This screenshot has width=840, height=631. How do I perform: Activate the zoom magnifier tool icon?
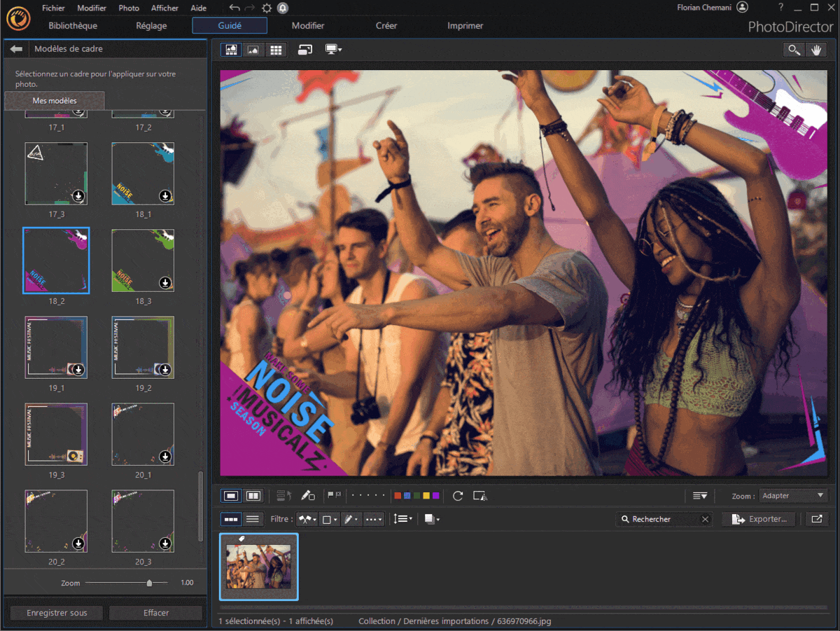[793, 50]
